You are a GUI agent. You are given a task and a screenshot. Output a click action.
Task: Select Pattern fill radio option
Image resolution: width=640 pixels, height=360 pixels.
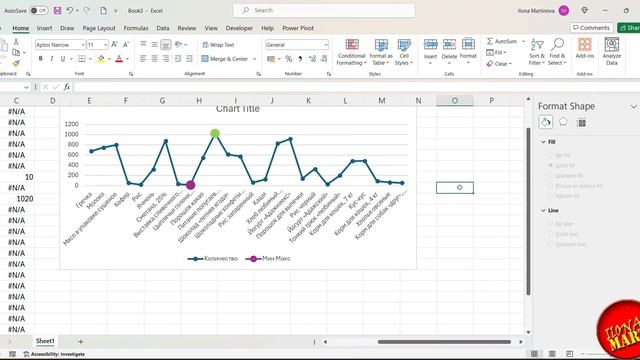pos(551,196)
